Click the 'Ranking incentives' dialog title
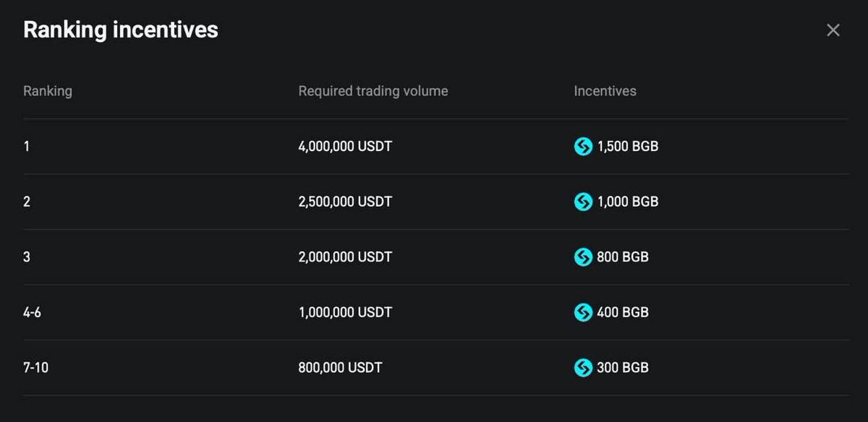This screenshot has height=422, width=868. coord(121,30)
